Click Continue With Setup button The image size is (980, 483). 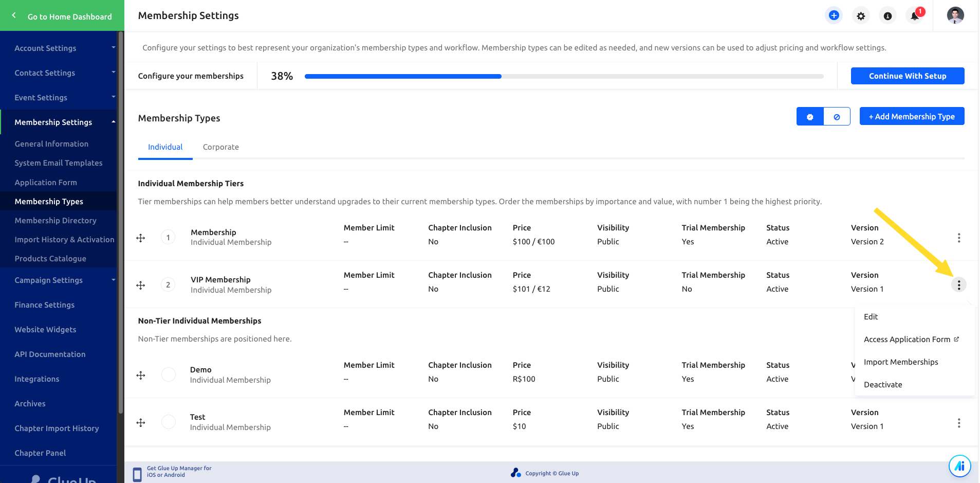907,76
